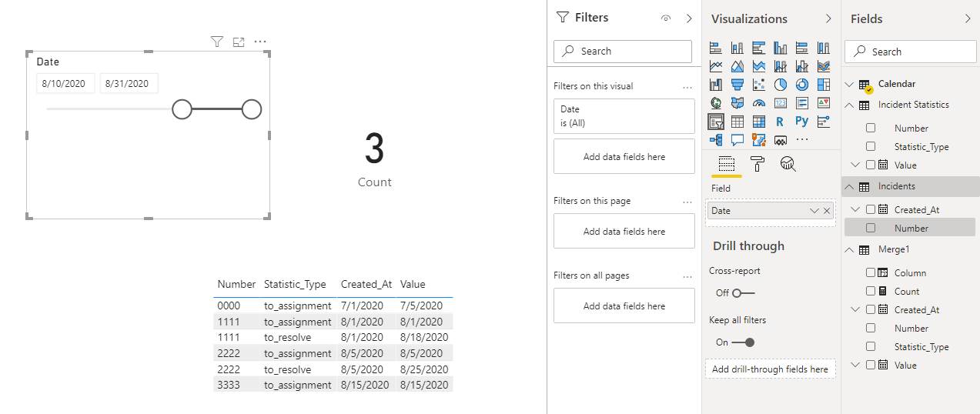Remove Date field with X

[827, 211]
